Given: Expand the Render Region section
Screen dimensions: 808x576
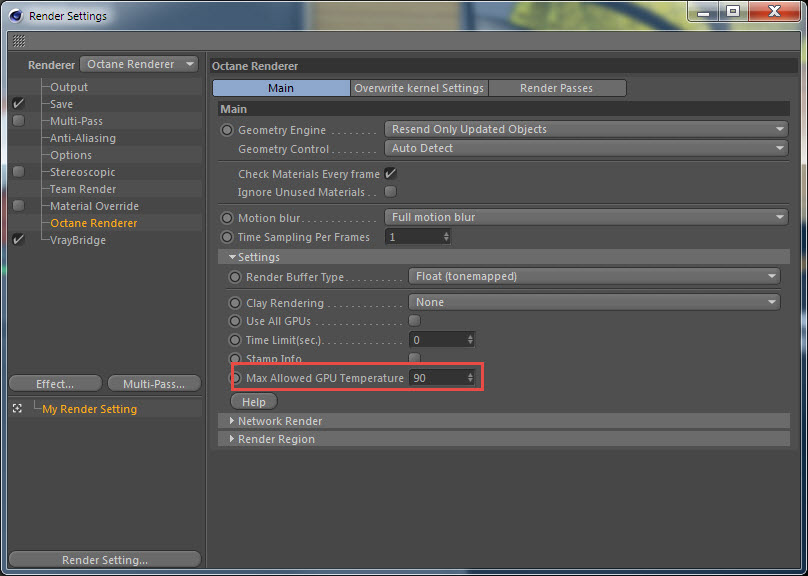Looking at the screenshot, I should click(232, 439).
